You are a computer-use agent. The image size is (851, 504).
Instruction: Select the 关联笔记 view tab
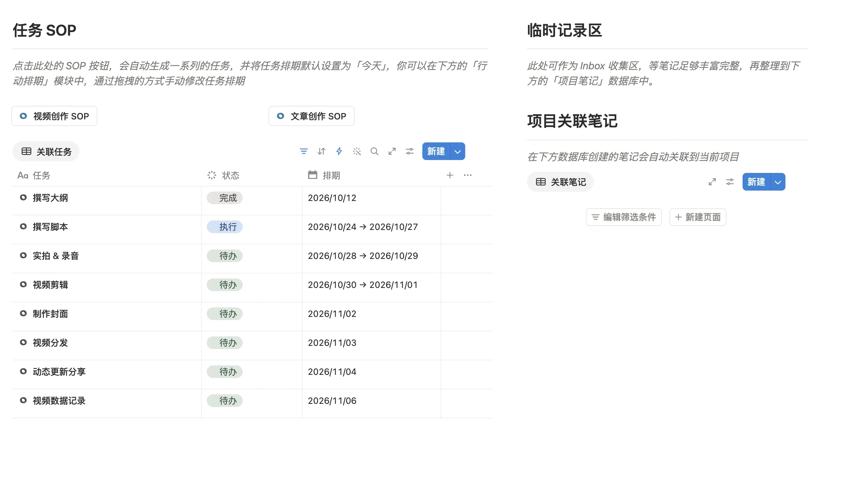(x=560, y=182)
